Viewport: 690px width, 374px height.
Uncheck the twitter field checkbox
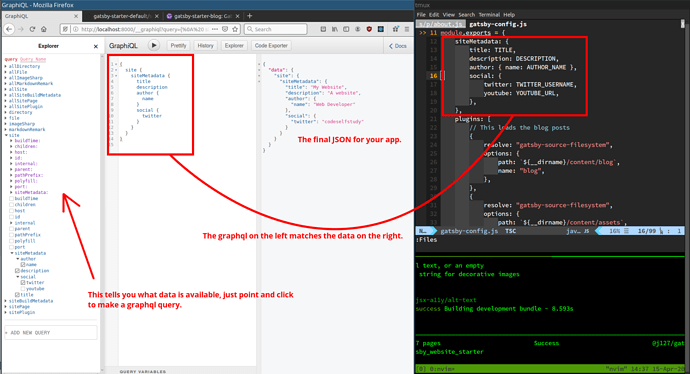click(23, 283)
